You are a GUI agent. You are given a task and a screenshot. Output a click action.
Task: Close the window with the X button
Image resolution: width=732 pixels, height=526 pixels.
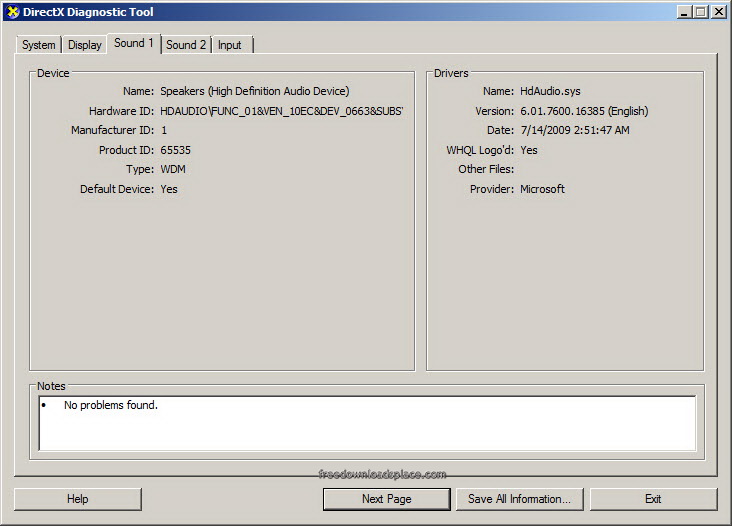[x=718, y=12]
